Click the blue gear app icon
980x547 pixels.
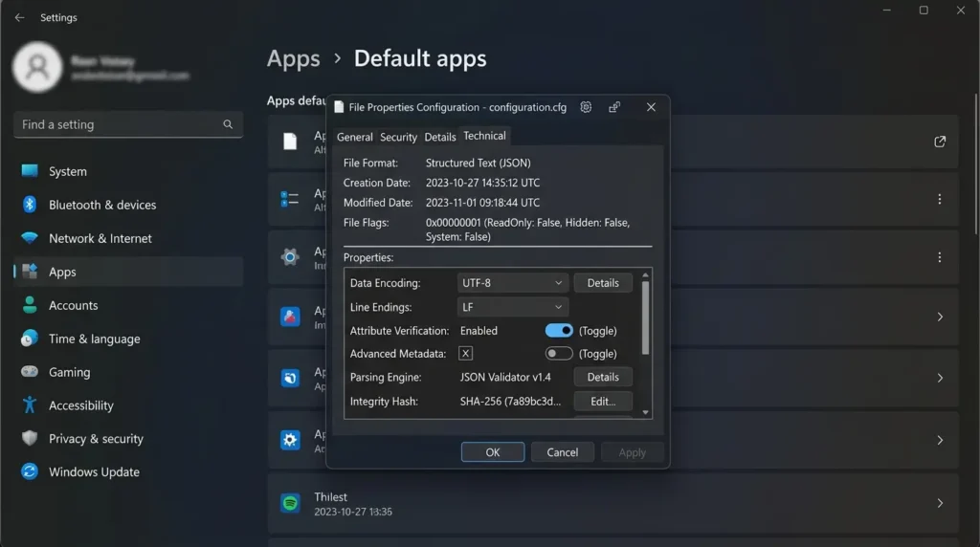pos(290,440)
